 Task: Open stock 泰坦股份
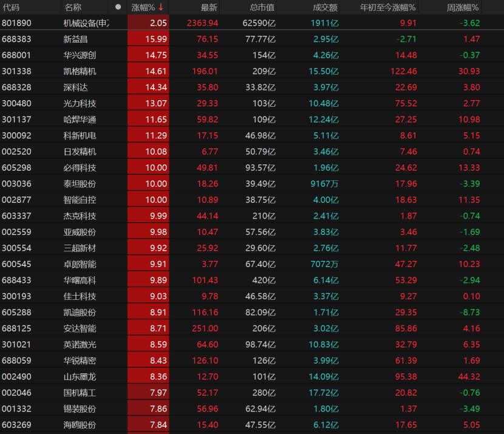[80, 184]
